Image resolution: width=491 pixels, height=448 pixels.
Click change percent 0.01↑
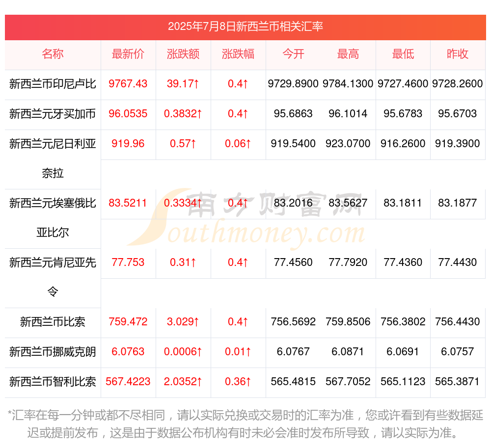click(238, 352)
